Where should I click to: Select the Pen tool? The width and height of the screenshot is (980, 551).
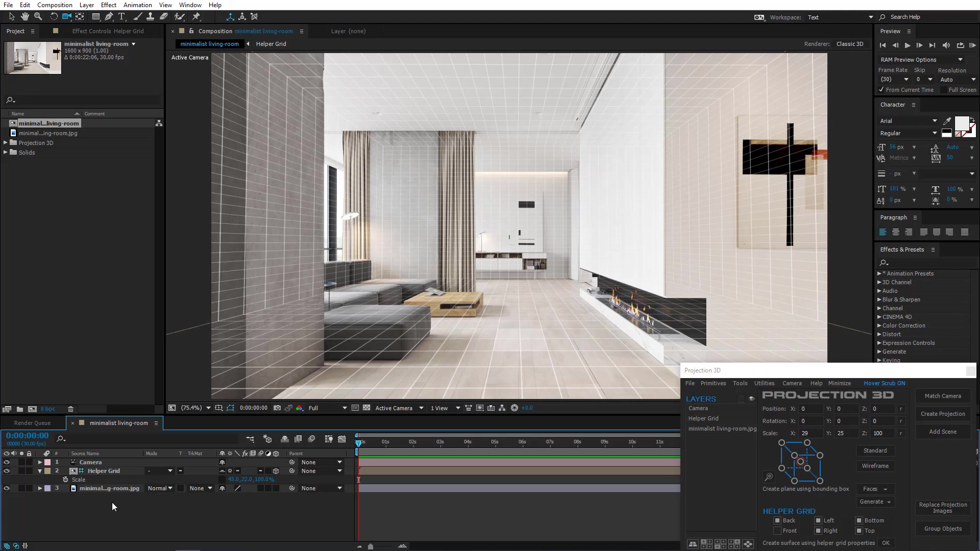coord(109,16)
